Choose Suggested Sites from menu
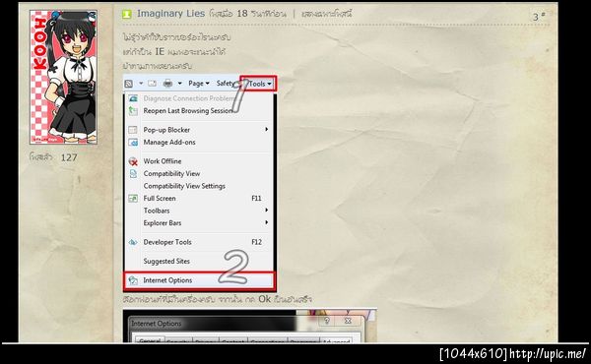This screenshot has width=591, height=364. click(x=198, y=261)
